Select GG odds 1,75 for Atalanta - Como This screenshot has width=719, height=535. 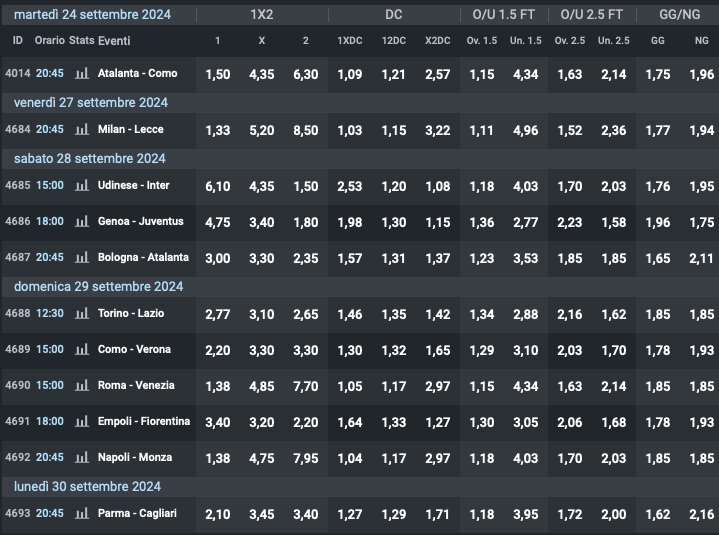click(x=658, y=74)
